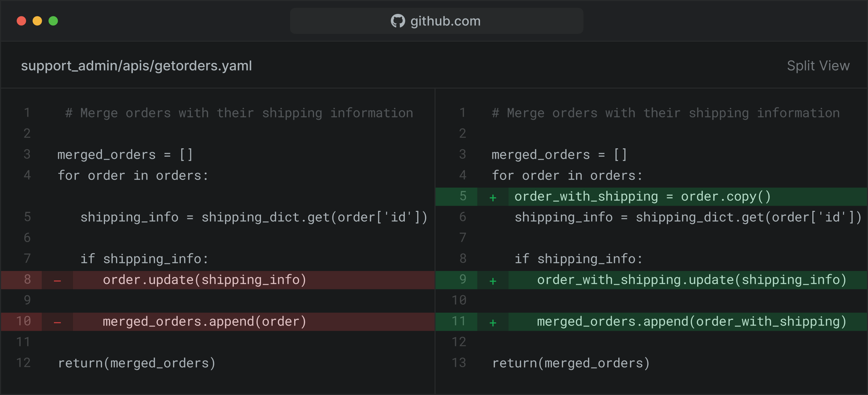This screenshot has height=395, width=868.
Task: Select right pane line number 5
Action: point(463,196)
